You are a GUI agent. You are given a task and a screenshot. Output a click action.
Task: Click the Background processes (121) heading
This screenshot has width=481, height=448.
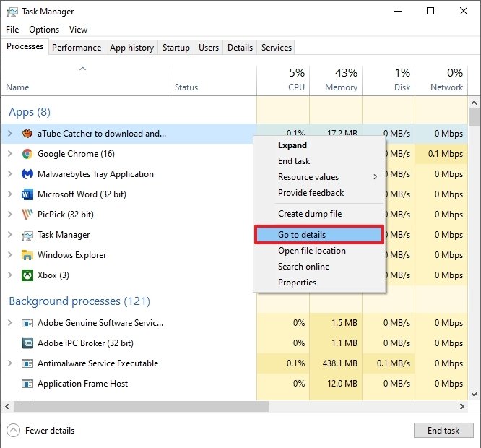pyautogui.click(x=79, y=301)
